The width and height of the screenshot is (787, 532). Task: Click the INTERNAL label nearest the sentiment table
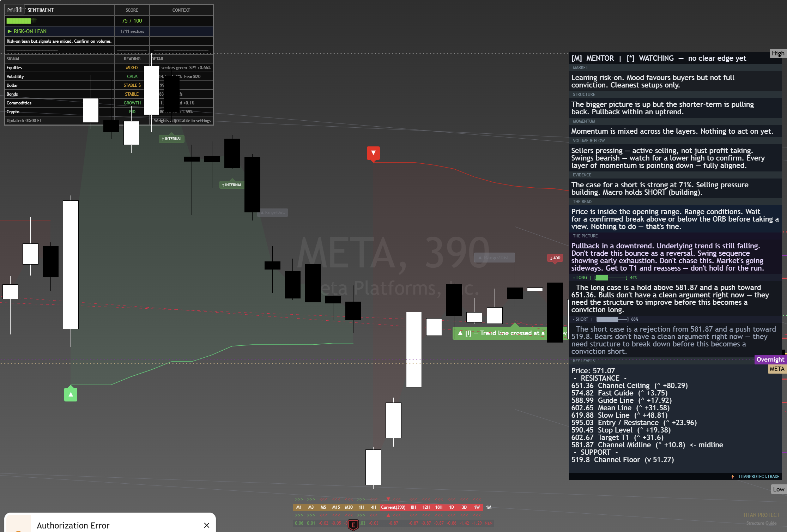pos(171,139)
